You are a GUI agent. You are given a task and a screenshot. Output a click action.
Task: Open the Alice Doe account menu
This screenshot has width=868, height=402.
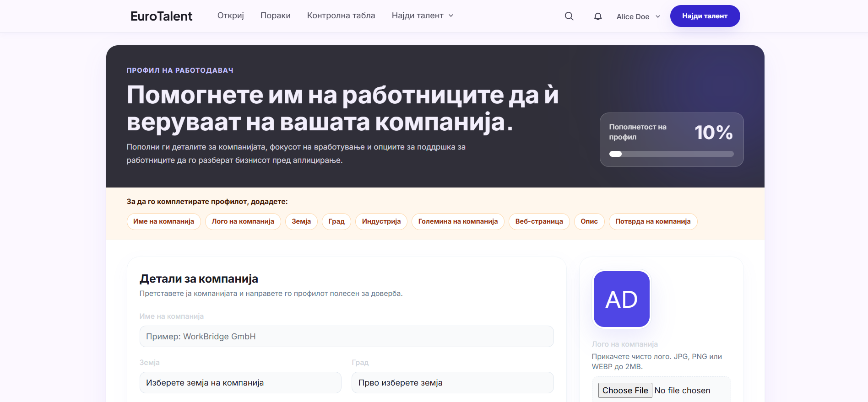pos(638,16)
